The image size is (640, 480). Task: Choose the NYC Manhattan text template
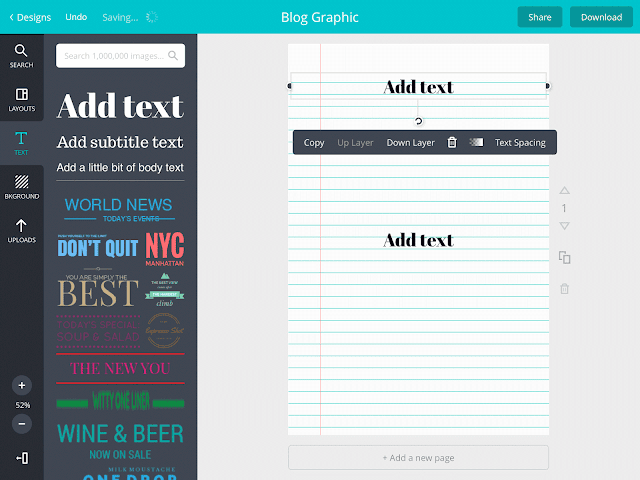pos(165,249)
